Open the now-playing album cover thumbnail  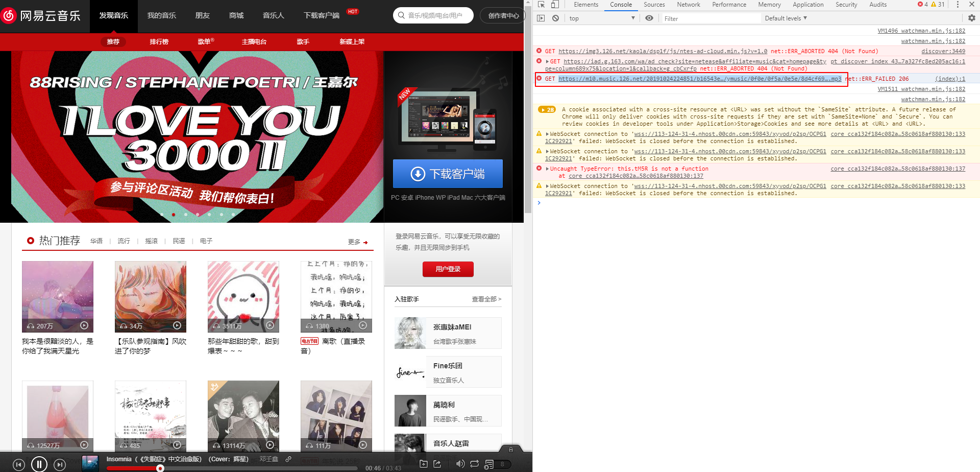(x=90, y=463)
